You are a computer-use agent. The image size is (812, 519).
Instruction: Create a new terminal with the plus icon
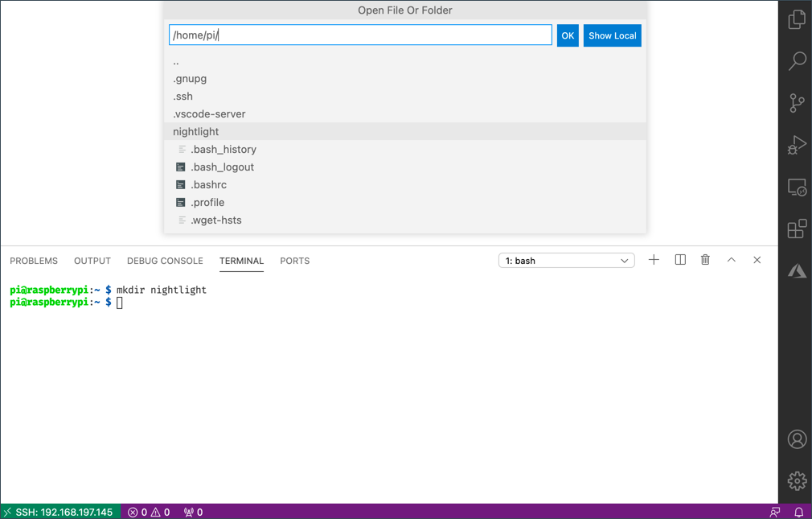(654, 260)
